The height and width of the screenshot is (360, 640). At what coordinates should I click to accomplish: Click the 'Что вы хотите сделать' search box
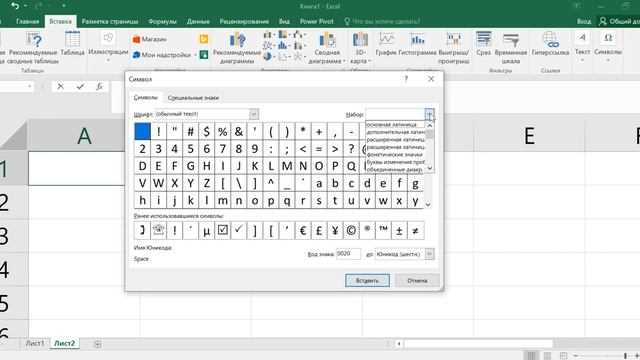[x=382, y=21]
